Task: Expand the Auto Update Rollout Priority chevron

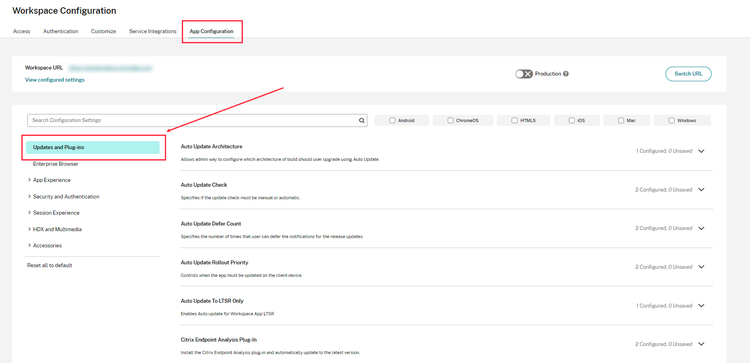Action: coord(701,267)
